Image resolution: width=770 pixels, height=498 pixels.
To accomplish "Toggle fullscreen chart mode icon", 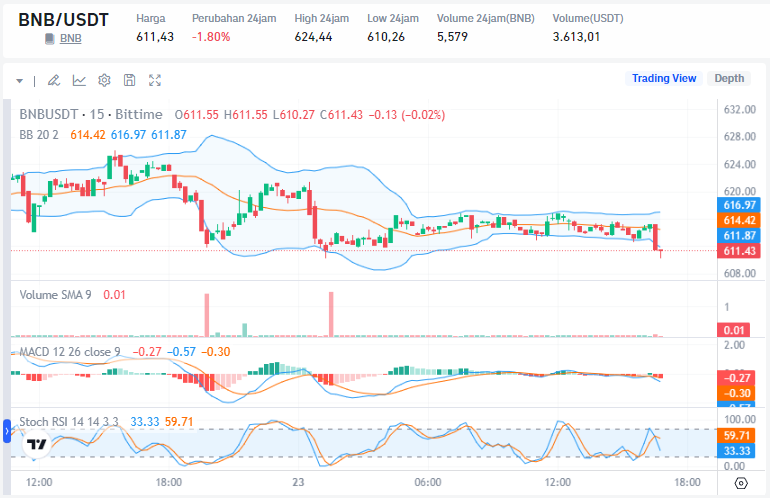I will pyautogui.click(x=155, y=80).
